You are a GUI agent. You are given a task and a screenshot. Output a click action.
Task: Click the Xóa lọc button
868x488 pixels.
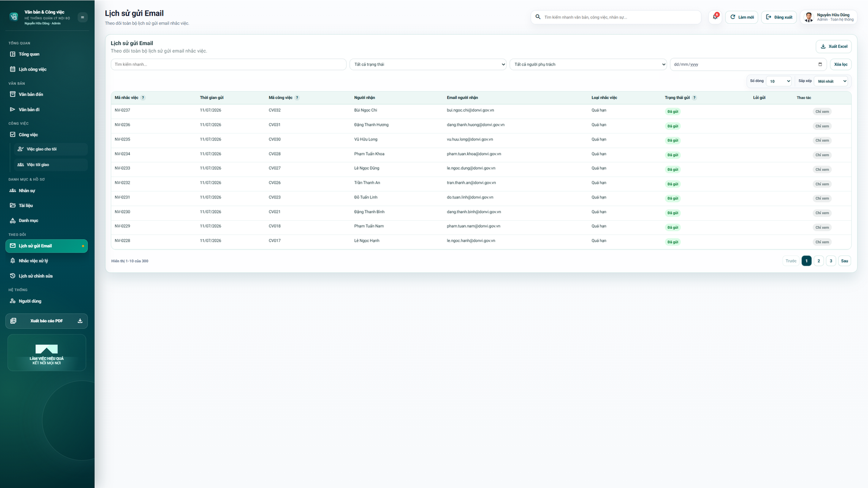841,65
